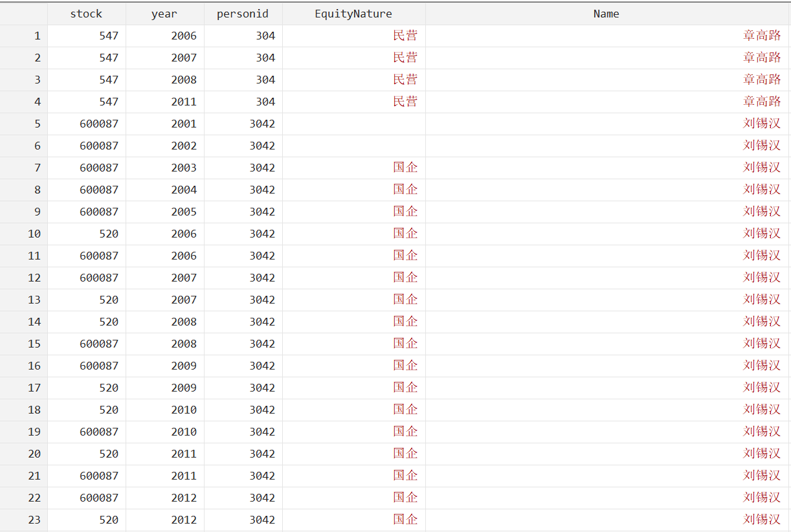The height and width of the screenshot is (532, 791).
Task: Click personid 3042 in row 21
Action: click(x=262, y=476)
